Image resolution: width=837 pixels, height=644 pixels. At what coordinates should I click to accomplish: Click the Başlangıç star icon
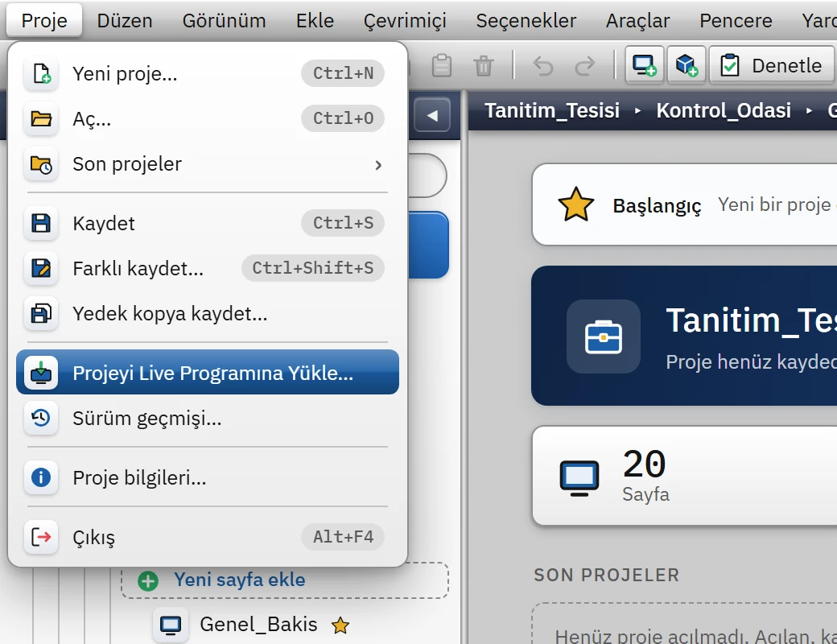pyautogui.click(x=575, y=204)
